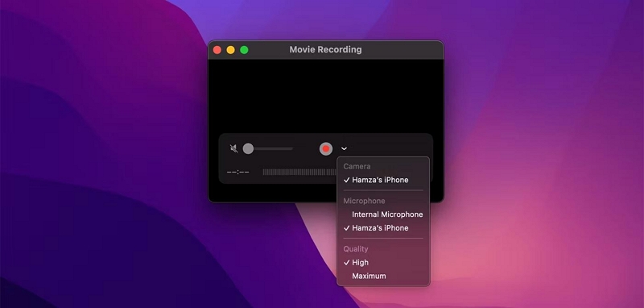The image size is (644, 308).
Task: Click the Movie Recording title text
Action: [326, 50]
